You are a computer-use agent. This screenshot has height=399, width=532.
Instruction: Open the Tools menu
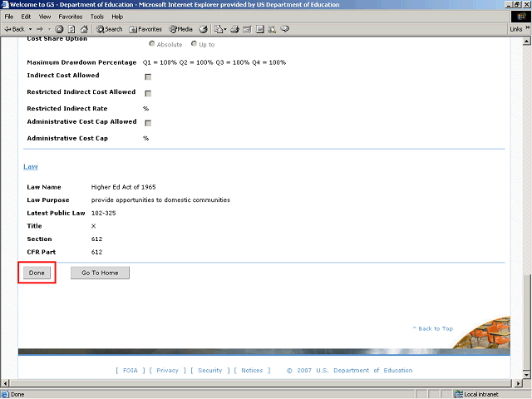(96, 17)
